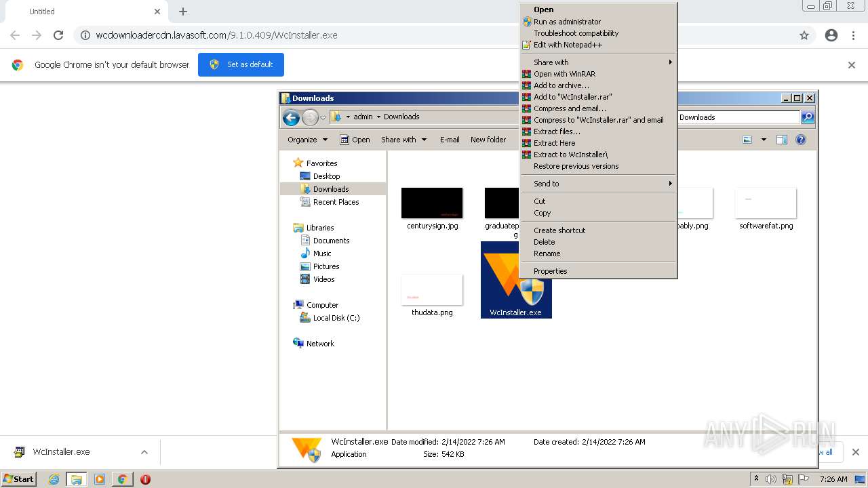Viewport: 868px width, 488px height.
Task: Open the WcInstaller.exe download options chevron
Action: 144,452
